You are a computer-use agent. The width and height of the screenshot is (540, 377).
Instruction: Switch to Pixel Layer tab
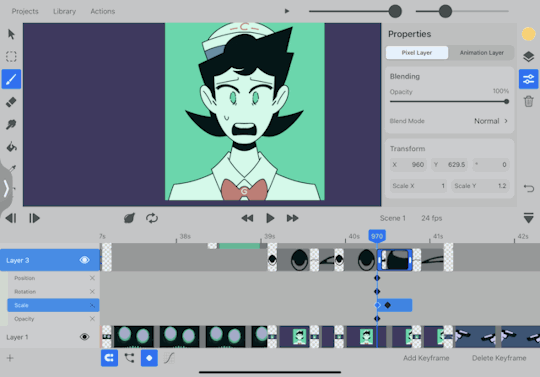pos(417,53)
